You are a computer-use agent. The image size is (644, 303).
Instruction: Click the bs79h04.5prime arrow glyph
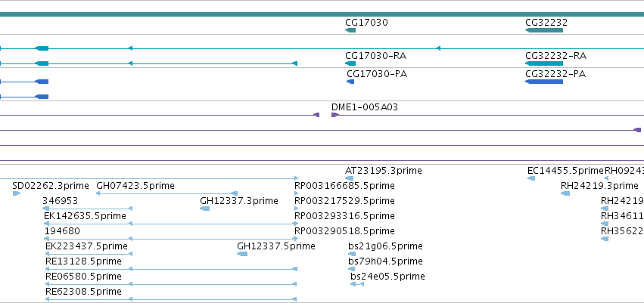[351, 270]
